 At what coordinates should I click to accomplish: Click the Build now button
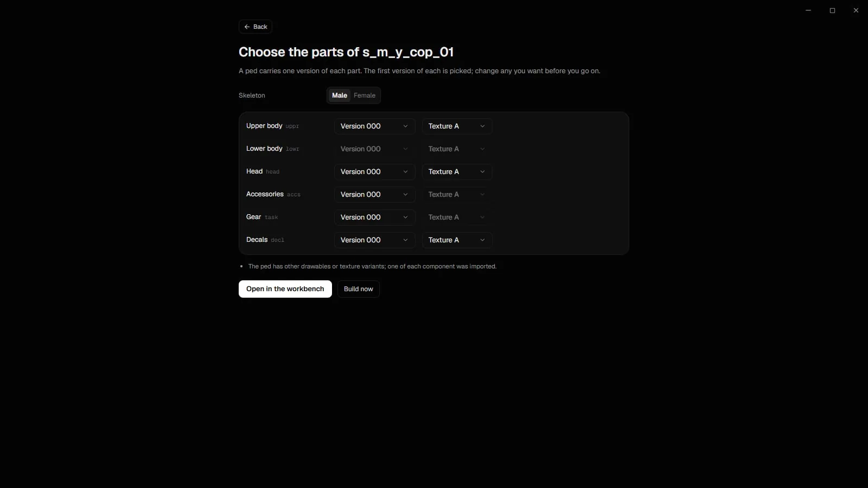click(x=359, y=289)
